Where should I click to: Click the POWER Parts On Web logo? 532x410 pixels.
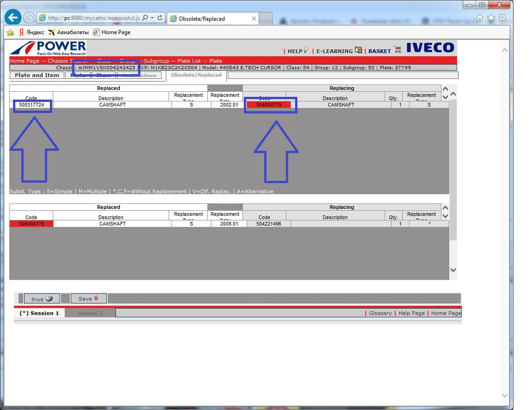48,48
